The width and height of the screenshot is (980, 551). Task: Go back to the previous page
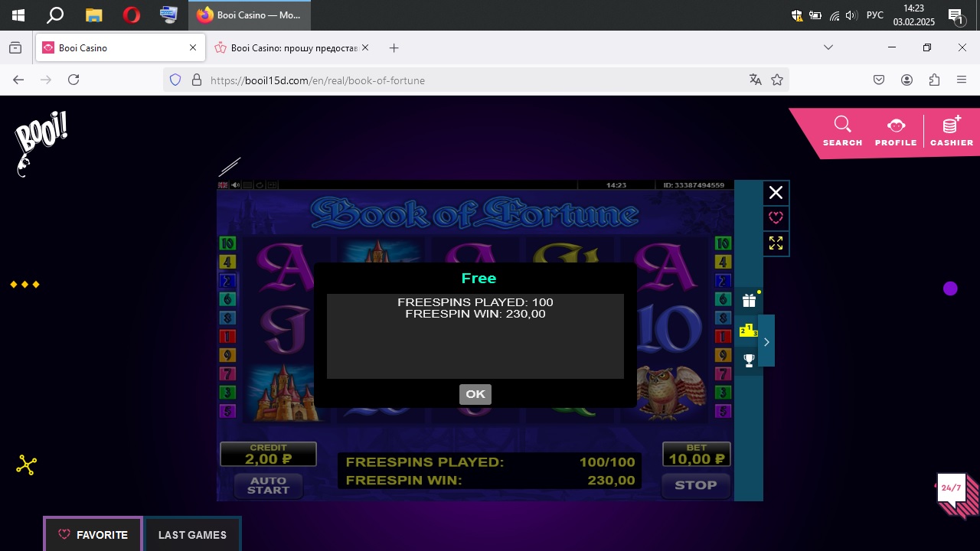tap(18, 80)
